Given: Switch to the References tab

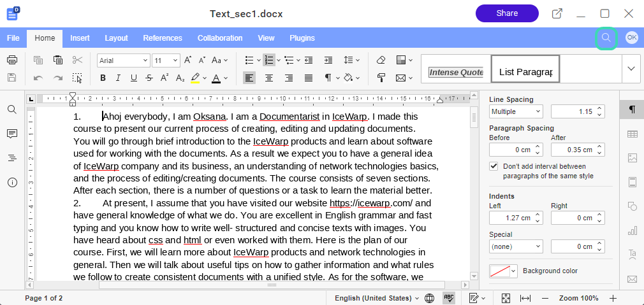Looking at the screenshot, I should 163,38.
